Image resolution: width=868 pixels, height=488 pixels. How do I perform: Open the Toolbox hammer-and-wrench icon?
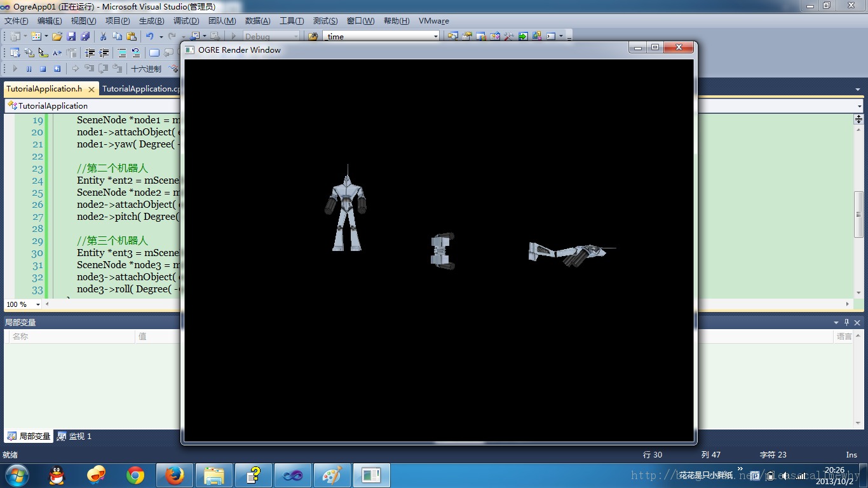[509, 36]
